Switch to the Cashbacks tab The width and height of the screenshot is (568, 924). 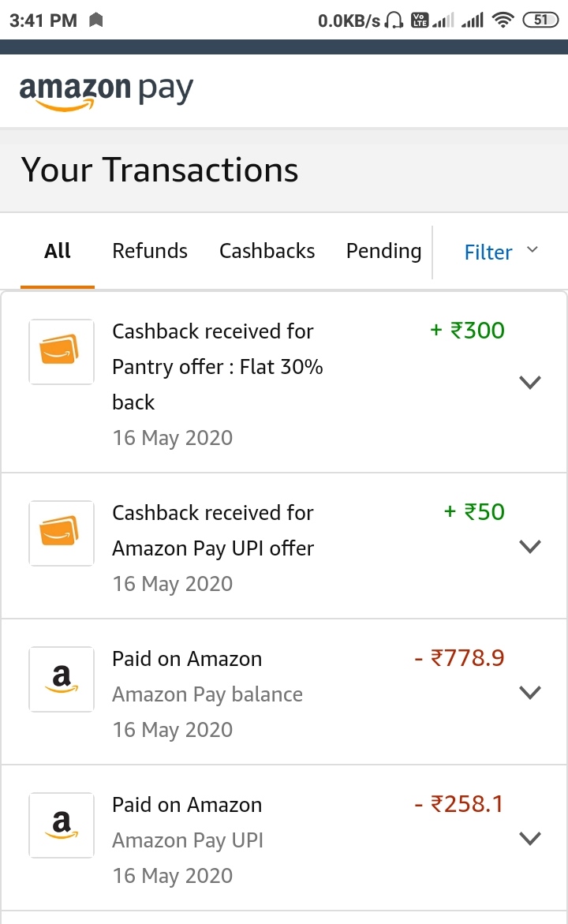(x=267, y=251)
